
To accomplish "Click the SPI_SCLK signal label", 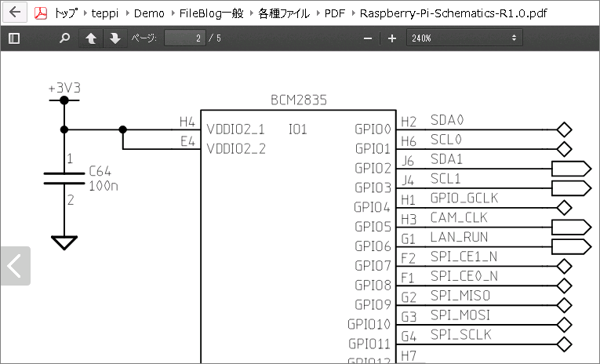I will pyautogui.click(x=460, y=334).
